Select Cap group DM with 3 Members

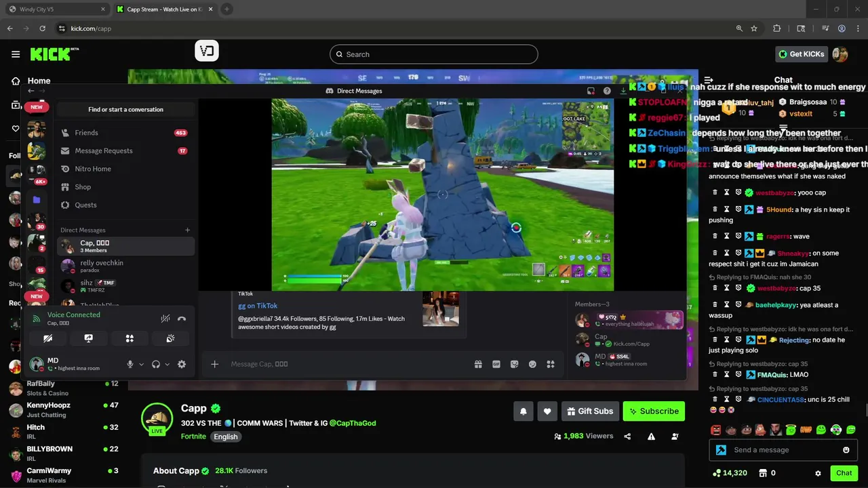pyautogui.click(x=125, y=246)
